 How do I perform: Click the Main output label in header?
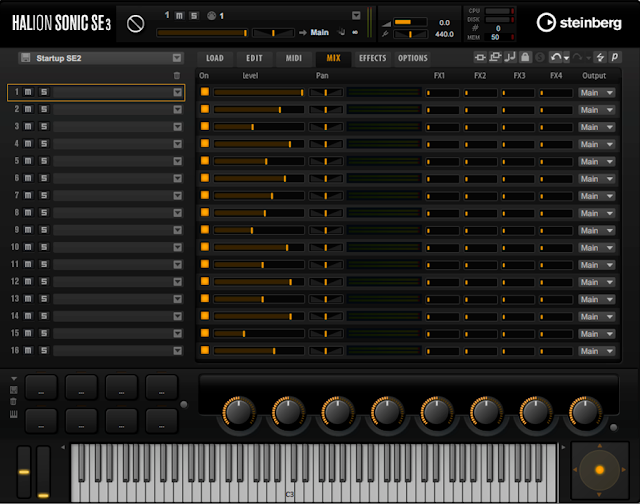[319, 32]
